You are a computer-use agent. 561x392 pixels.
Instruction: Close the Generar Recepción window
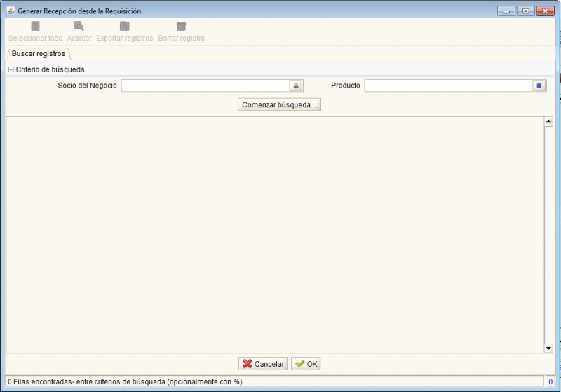546,11
